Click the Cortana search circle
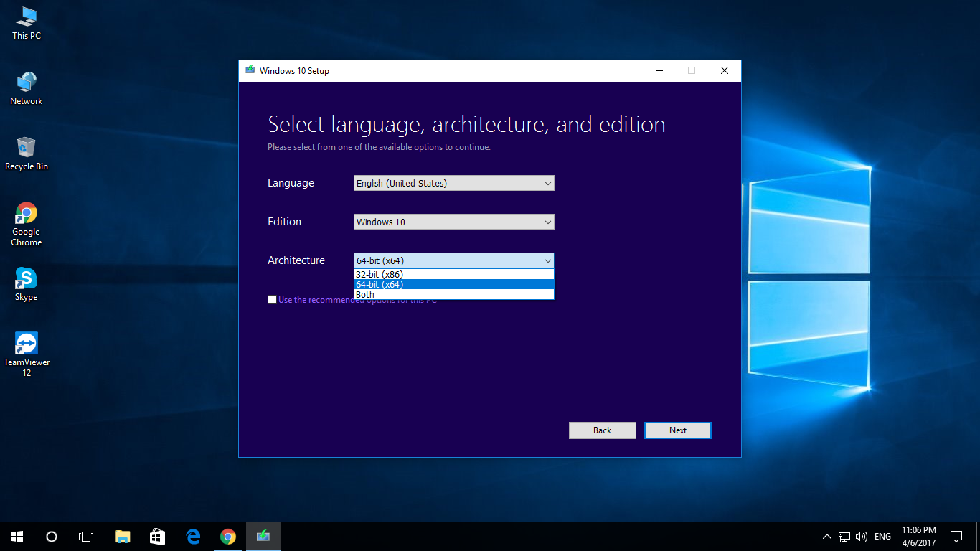This screenshot has height=551, width=980. 52,537
